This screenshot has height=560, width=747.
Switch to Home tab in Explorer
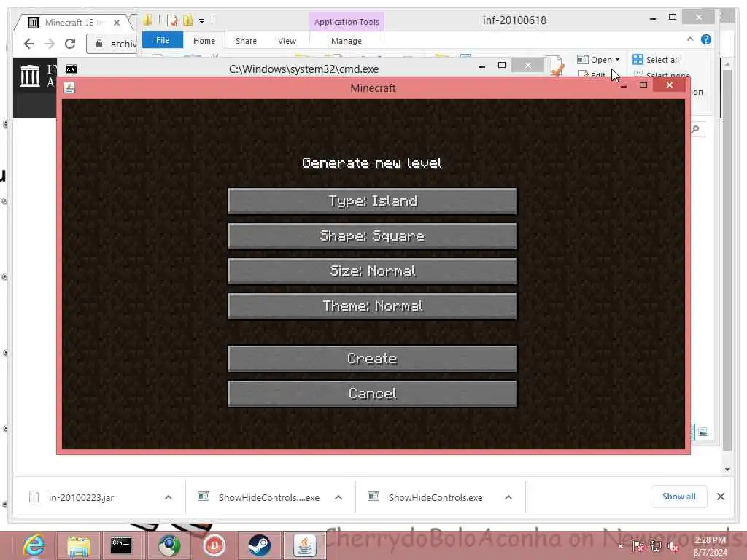click(204, 41)
